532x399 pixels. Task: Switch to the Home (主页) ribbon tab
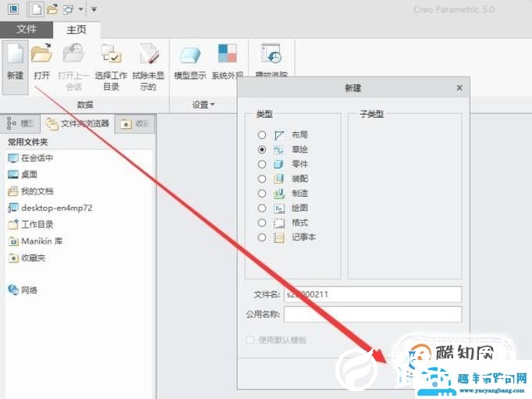tap(76, 30)
